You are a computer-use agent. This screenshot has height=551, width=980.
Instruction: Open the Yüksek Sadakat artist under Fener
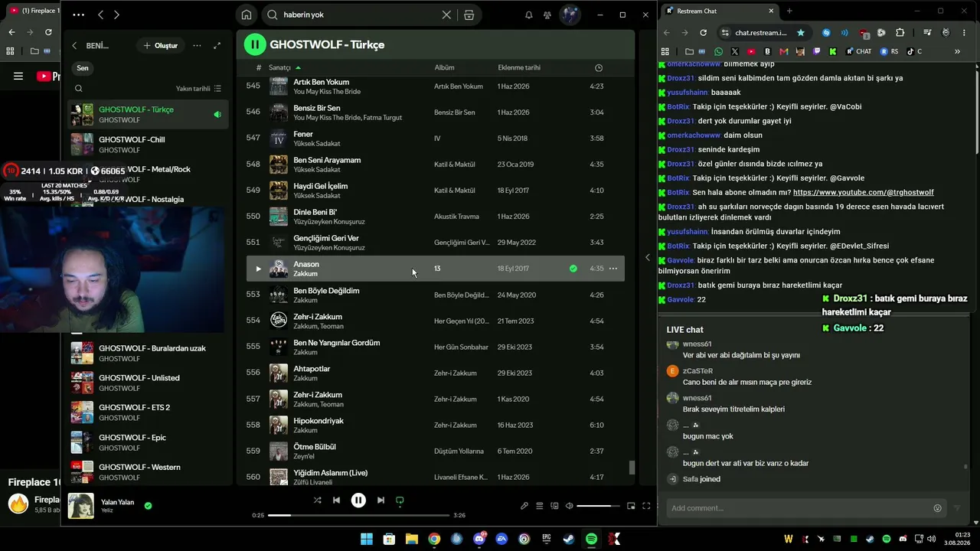317,144
